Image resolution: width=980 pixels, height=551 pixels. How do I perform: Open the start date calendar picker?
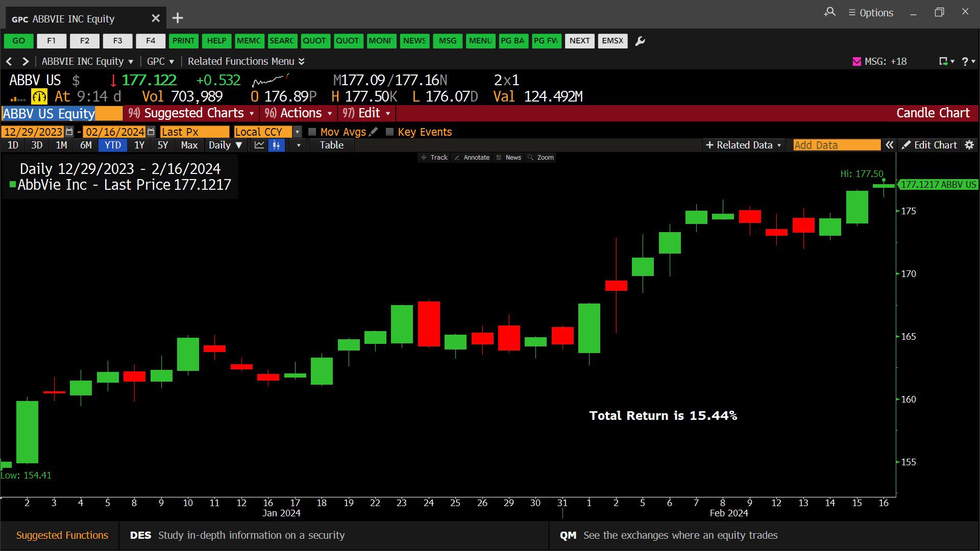point(69,132)
